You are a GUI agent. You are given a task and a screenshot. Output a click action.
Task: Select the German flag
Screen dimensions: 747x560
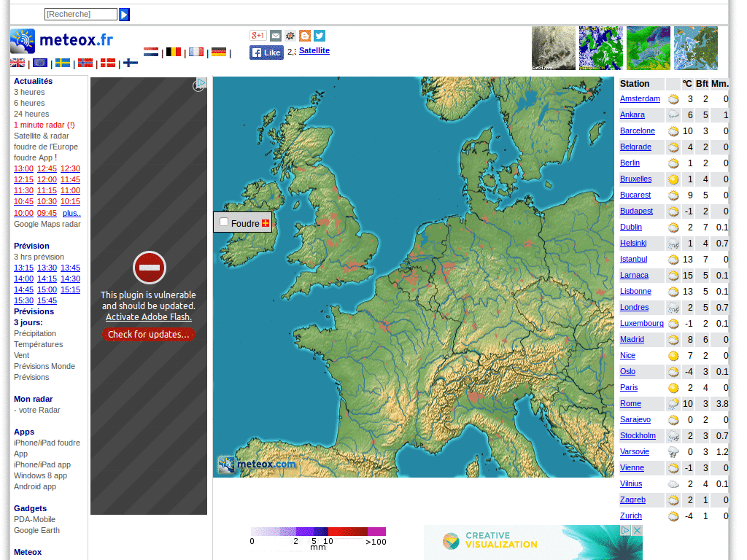tap(219, 52)
